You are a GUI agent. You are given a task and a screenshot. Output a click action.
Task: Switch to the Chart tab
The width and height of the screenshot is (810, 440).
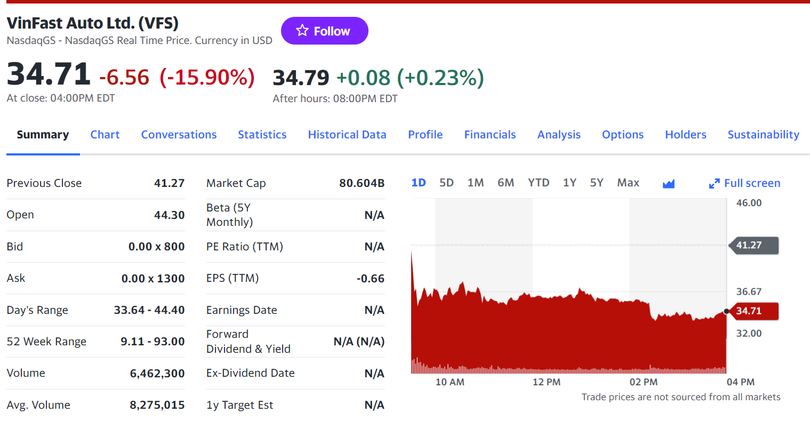105,135
